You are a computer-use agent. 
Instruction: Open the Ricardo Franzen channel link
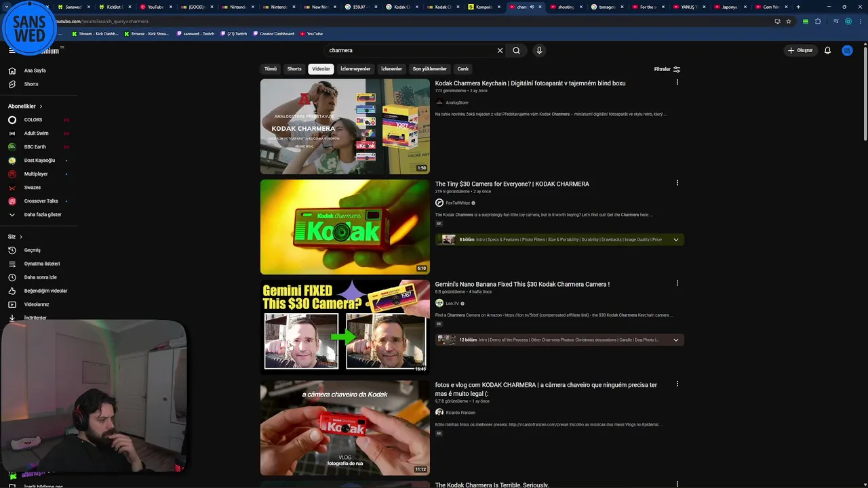click(460, 413)
